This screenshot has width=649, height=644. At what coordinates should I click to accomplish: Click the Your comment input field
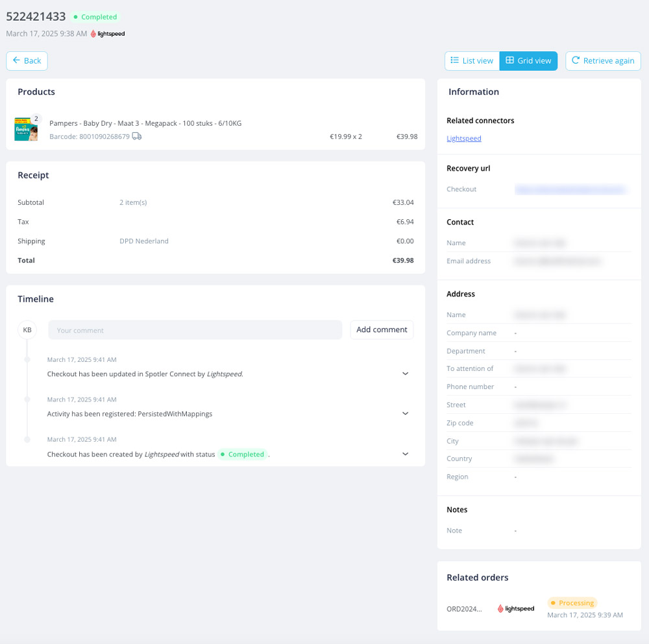click(195, 330)
